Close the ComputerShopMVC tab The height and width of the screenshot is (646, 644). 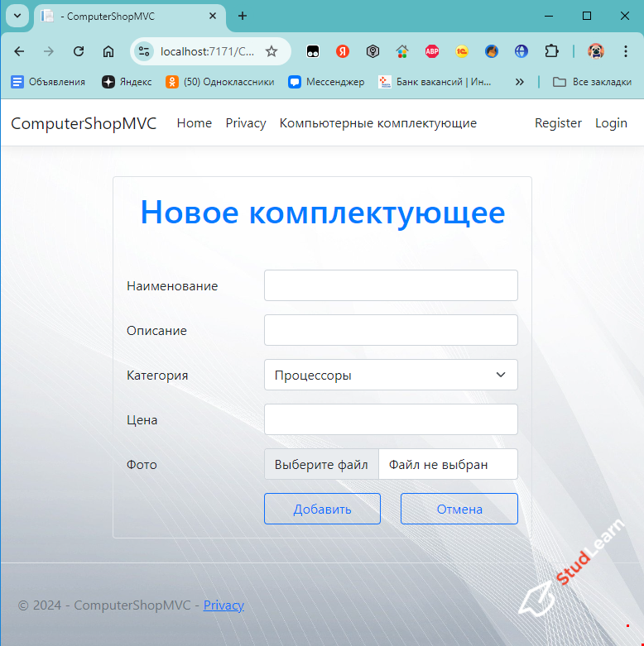click(213, 16)
